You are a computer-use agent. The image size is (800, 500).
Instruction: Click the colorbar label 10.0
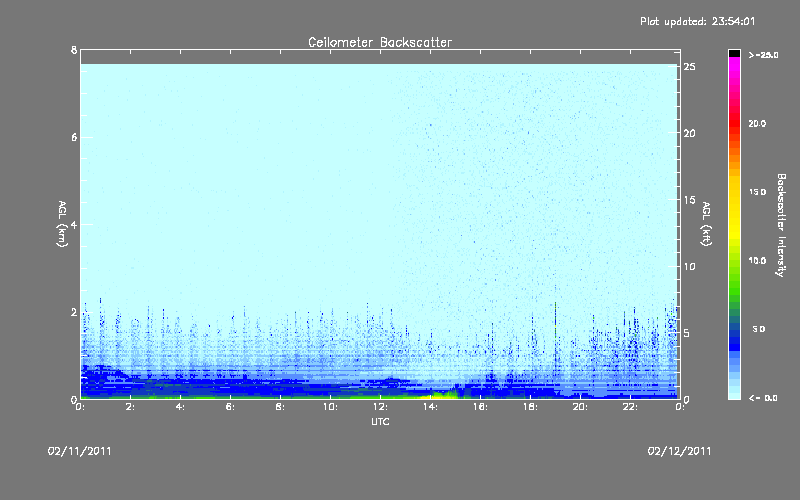757,261
